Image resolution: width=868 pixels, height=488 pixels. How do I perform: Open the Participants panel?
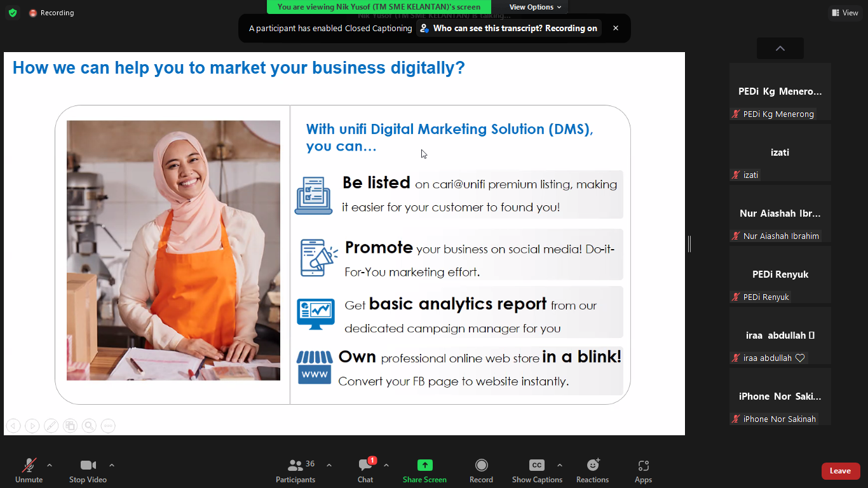coord(295,471)
